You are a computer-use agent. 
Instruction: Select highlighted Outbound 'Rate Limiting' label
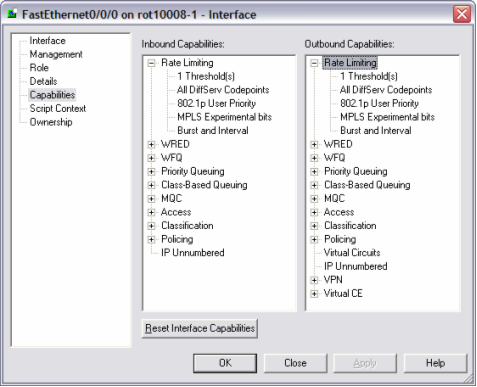[350, 63]
